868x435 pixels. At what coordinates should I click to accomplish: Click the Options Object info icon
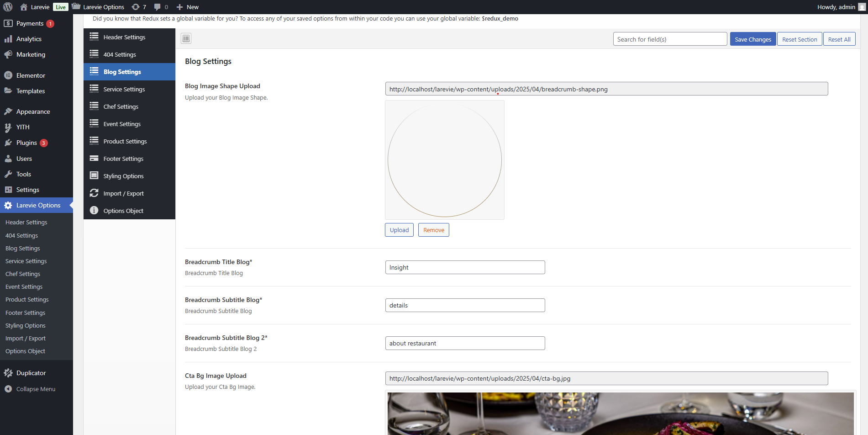(x=94, y=211)
